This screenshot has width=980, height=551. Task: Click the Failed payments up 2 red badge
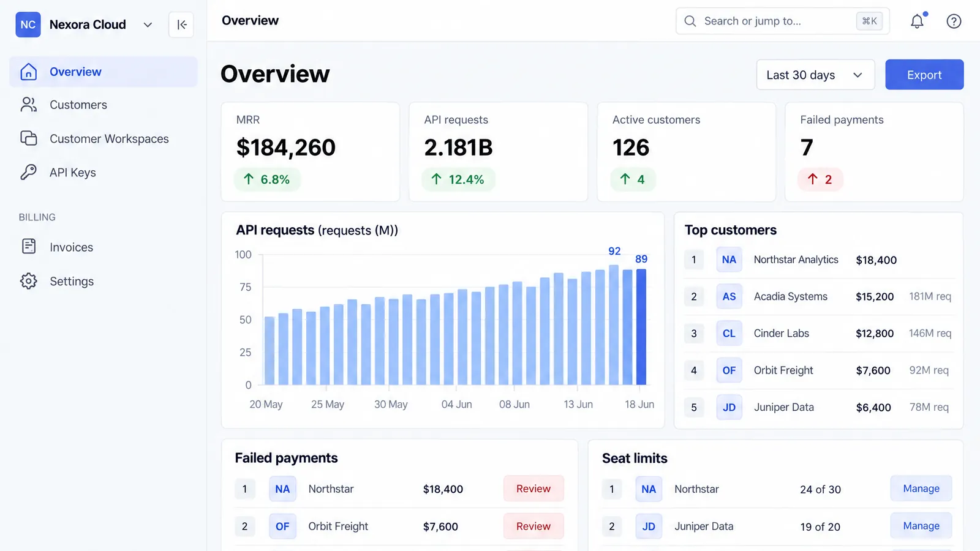pos(820,179)
